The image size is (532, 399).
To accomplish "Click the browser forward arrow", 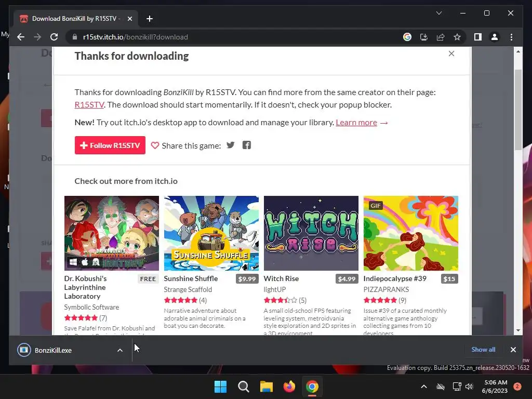I will tap(37, 37).
